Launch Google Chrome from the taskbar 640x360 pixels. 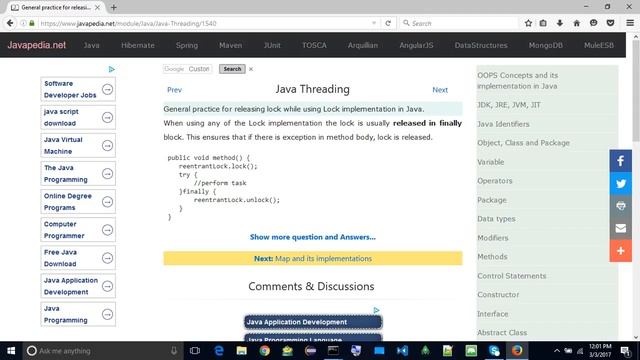pos(264,351)
